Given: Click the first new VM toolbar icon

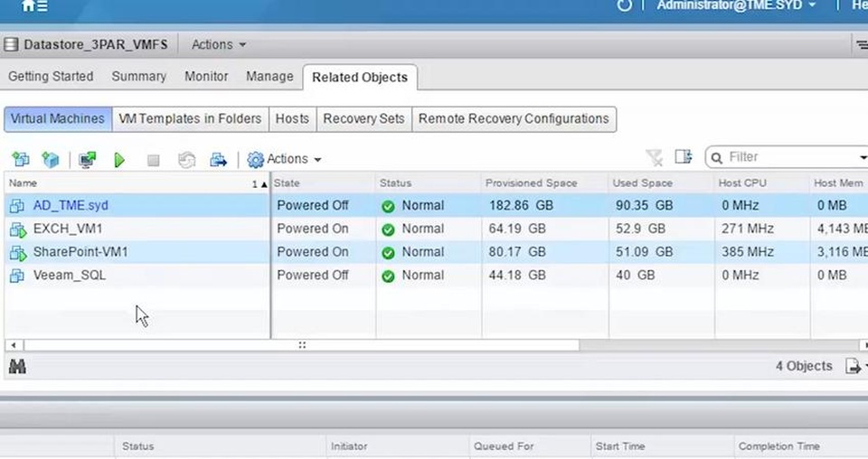Looking at the screenshot, I should pyautogui.click(x=20, y=160).
